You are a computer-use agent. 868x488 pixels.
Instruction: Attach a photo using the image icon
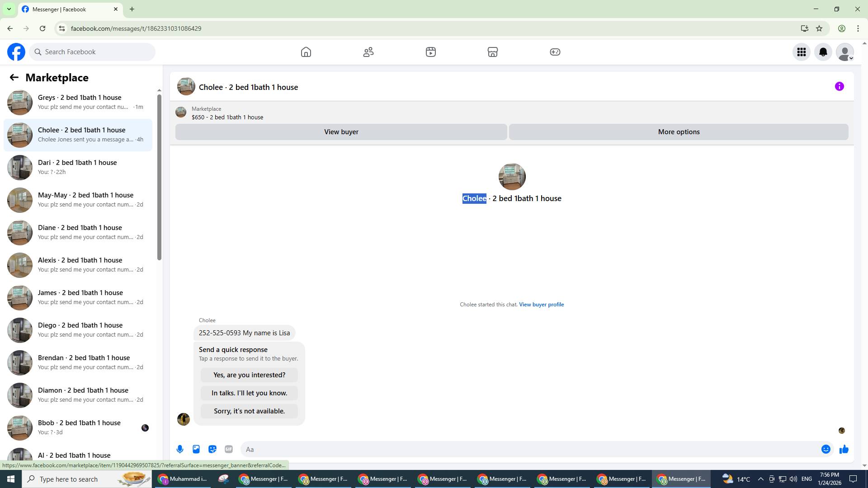pyautogui.click(x=196, y=449)
